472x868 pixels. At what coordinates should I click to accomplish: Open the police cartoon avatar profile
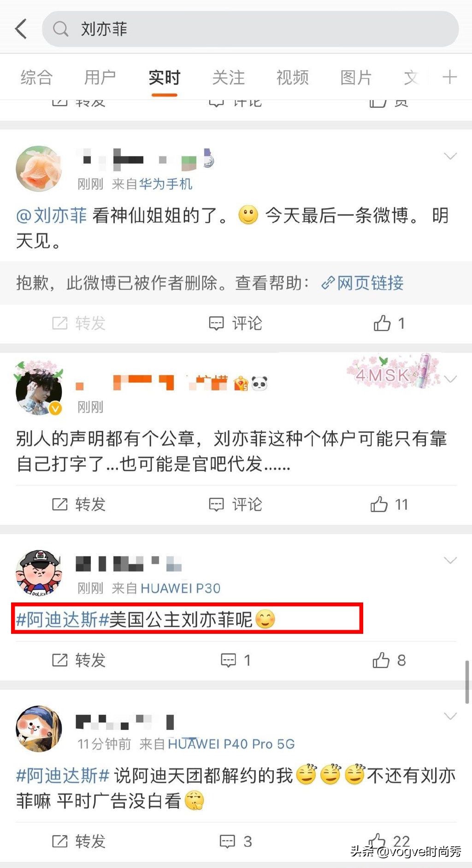(x=39, y=573)
